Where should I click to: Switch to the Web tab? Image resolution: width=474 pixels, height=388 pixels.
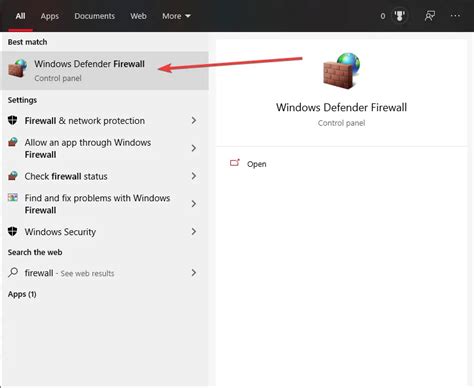(138, 16)
